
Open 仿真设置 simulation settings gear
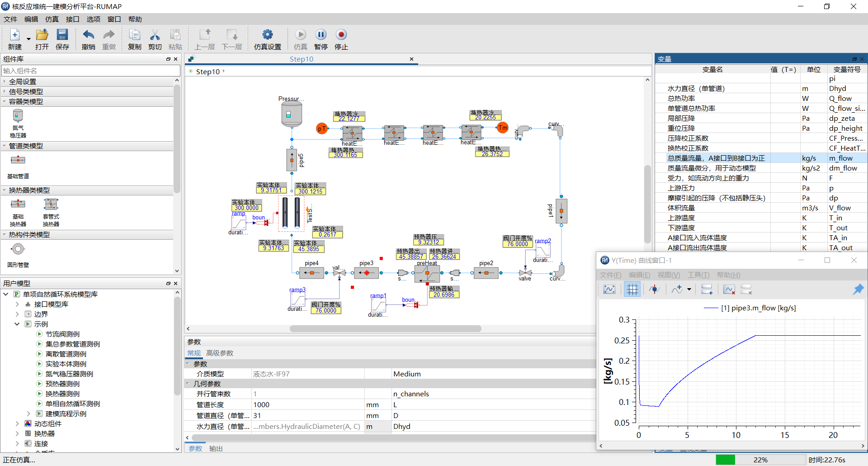268,35
